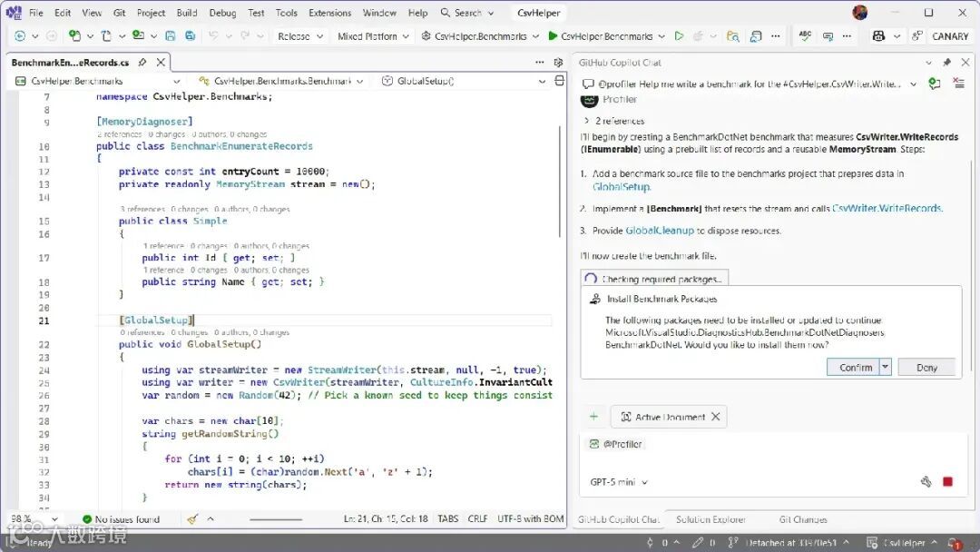Click the code cleanup broom icon
980x552 pixels.
pyautogui.click(x=191, y=519)
